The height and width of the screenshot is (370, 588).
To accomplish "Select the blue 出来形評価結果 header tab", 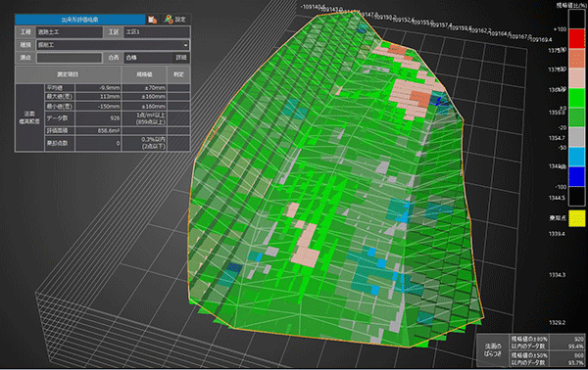I will click(80, 20).
